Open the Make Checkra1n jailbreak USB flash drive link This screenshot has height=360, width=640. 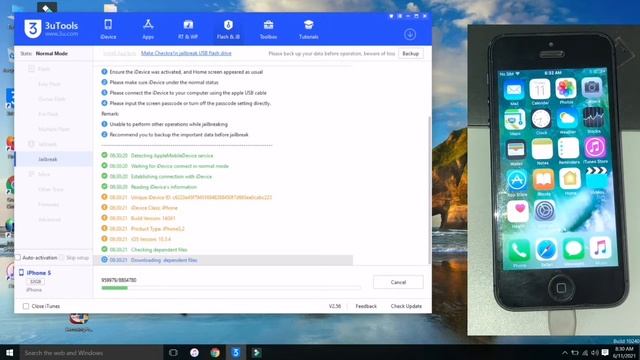pos(186,53)
